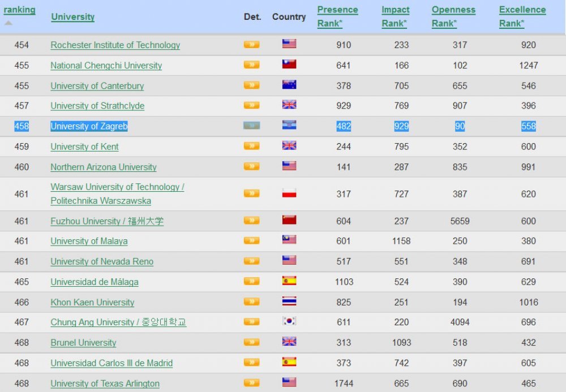The image size is (566, 392).
Task: Open University of Malaya link
Action: [89, 241]
